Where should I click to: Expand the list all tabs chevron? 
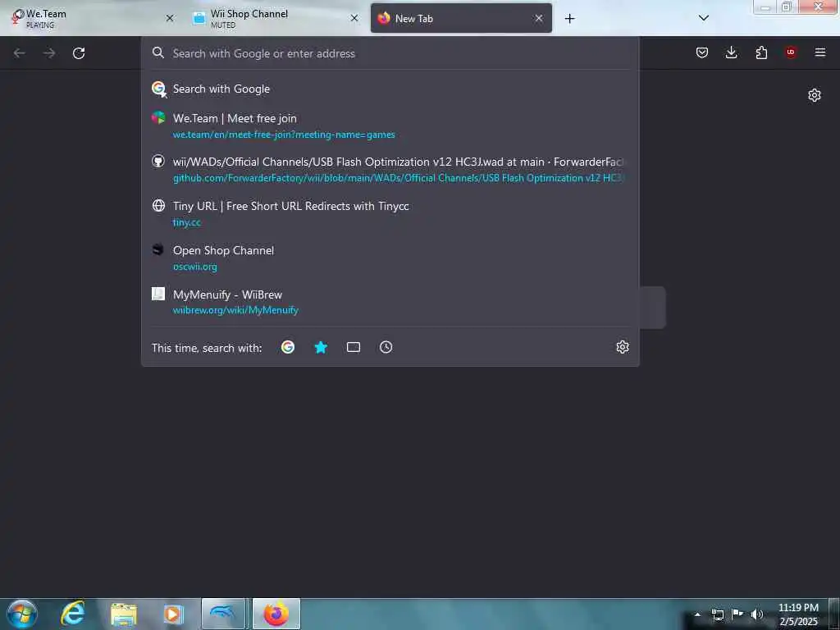coord(704,18)
